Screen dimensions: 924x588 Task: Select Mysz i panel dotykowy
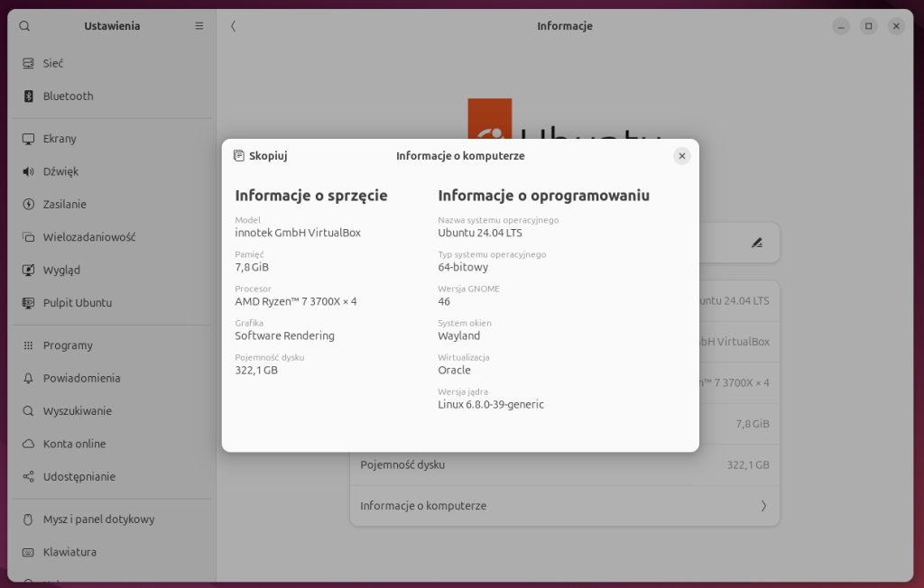coord(98,519)
